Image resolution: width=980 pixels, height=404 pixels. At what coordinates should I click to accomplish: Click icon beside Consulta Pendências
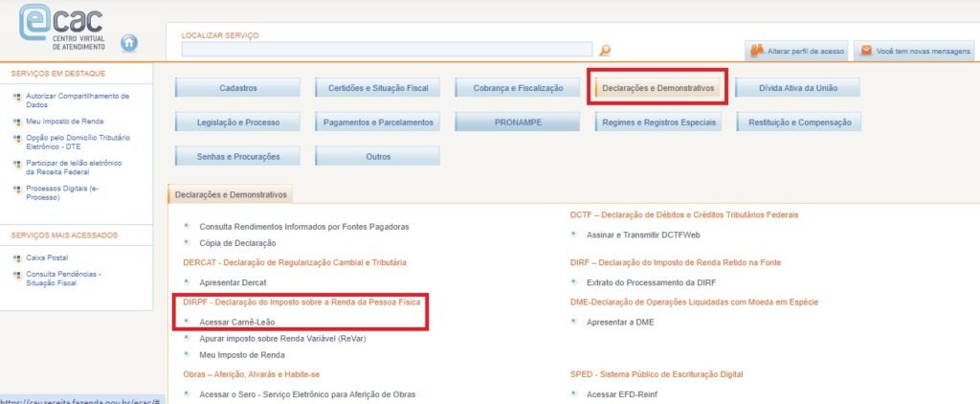coord(17,275)
